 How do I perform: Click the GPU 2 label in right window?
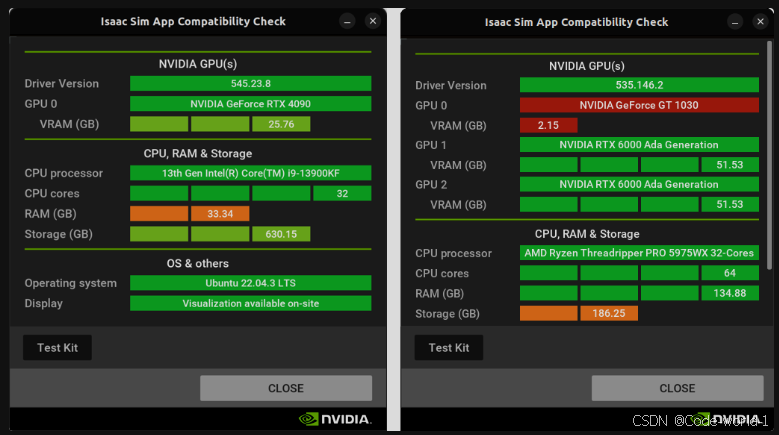click(431, 185)
